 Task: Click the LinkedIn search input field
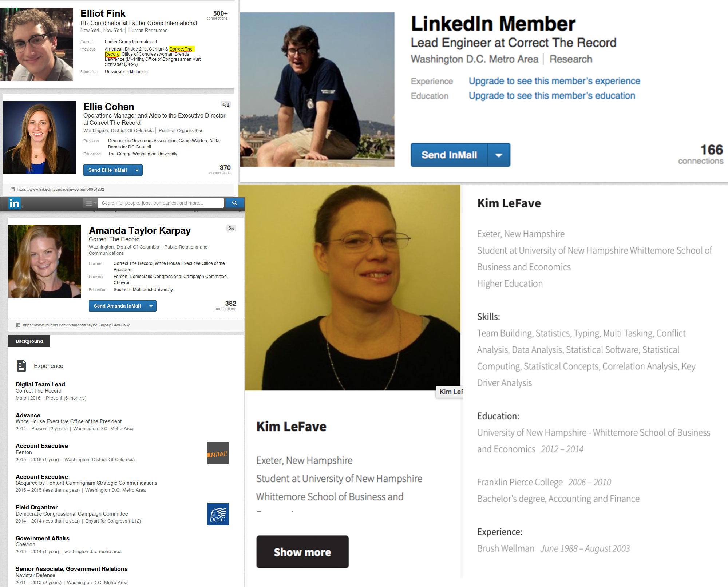(161, 203)
